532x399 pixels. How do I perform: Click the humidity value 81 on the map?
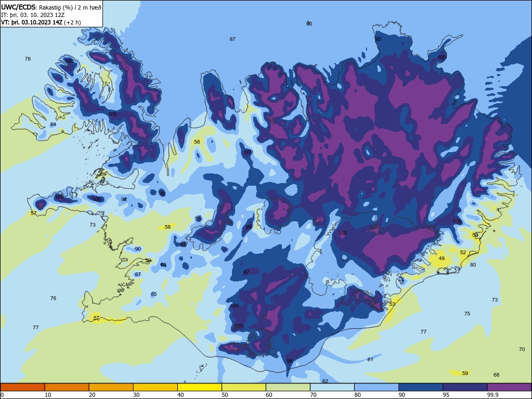[370, 359]
